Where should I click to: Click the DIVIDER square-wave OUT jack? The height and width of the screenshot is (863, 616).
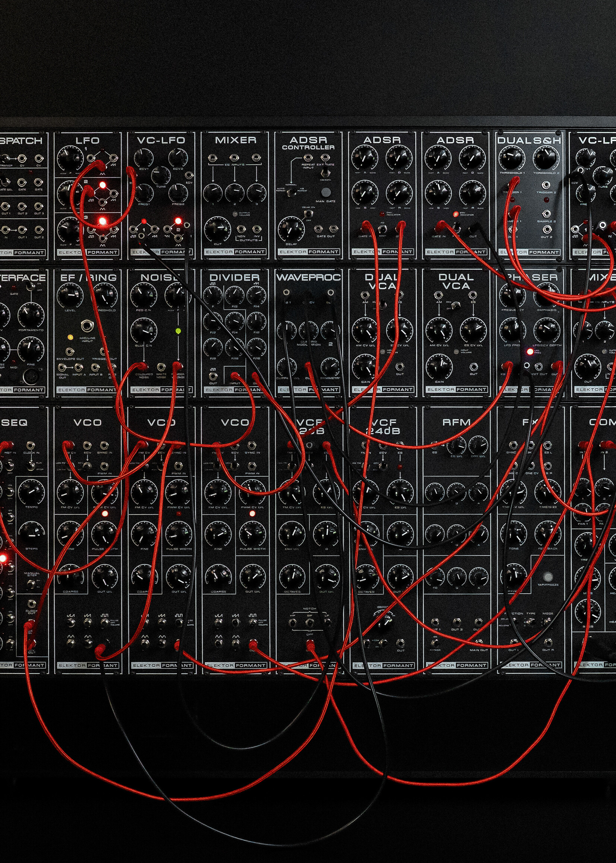(213, 376)
